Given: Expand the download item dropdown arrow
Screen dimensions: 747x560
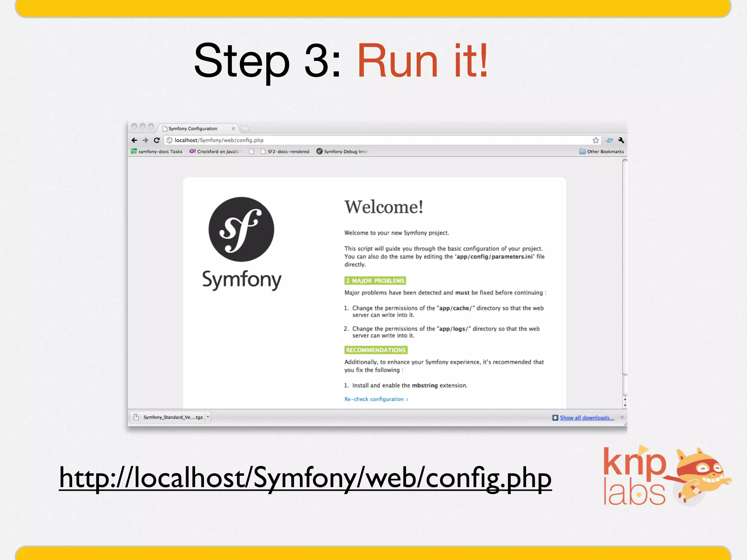Looking at the screenshot, I should pos(208,417).
